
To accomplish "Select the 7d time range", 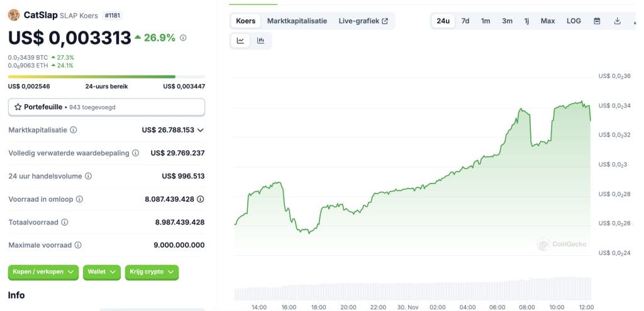I will coord(465,21).
